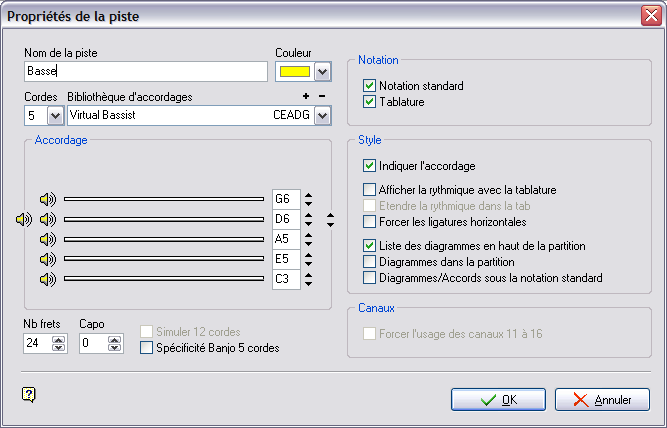Open the Couleur dropdown
The image size is (667, 428).
pos(322,72)
